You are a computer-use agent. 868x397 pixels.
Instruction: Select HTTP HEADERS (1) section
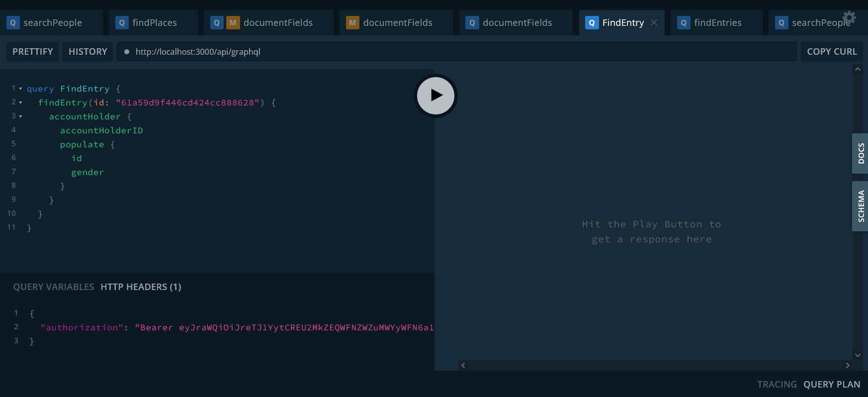[x=141, y=287]
